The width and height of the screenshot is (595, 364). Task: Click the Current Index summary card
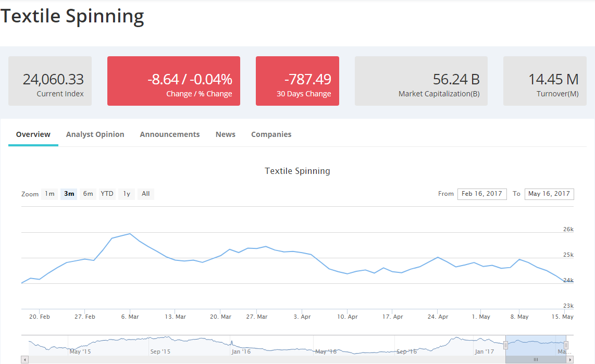pyautogui.click(x=49, y=81)
